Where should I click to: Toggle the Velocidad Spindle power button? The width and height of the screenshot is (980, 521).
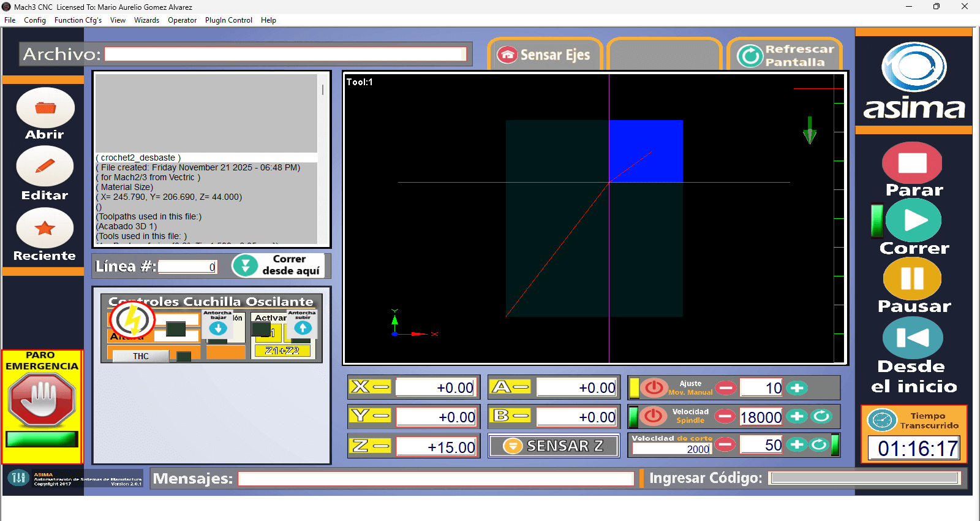coord(654,416)
